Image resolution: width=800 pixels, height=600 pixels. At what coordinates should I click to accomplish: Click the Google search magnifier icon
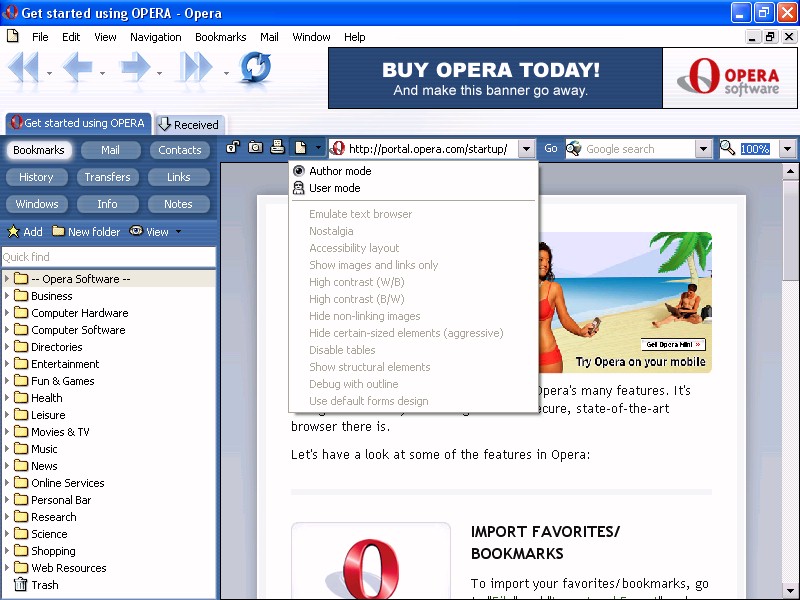pos(574,148)
